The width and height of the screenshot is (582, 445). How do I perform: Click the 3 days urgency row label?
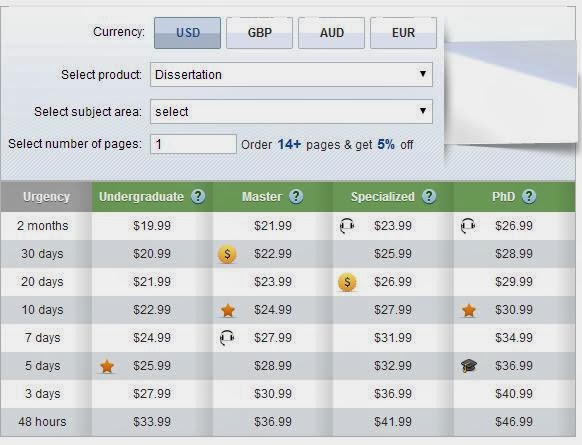(x=42, y=394)
